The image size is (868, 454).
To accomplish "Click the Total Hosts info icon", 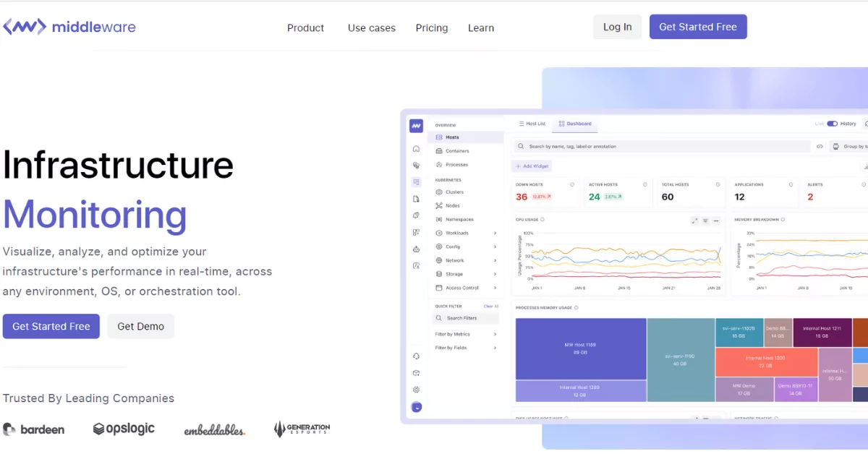I will click(x=718, y=184).
